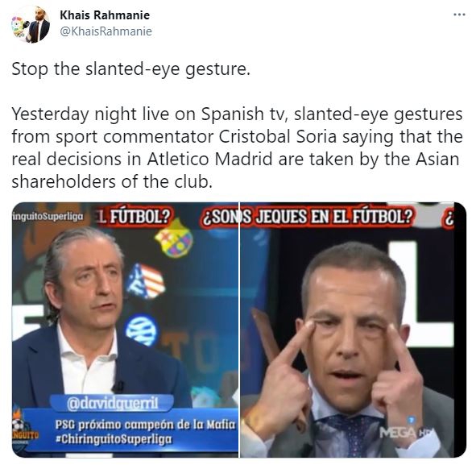This screenshot has width=476, height=469.
Task: Click the lapel microphone on the navy blazer
Action: tap(118, 387)
